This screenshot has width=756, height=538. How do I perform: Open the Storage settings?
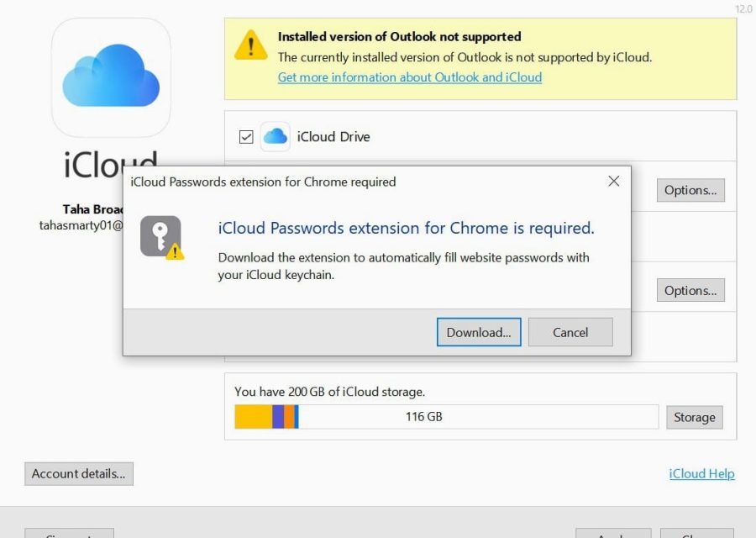coord(695,417)
